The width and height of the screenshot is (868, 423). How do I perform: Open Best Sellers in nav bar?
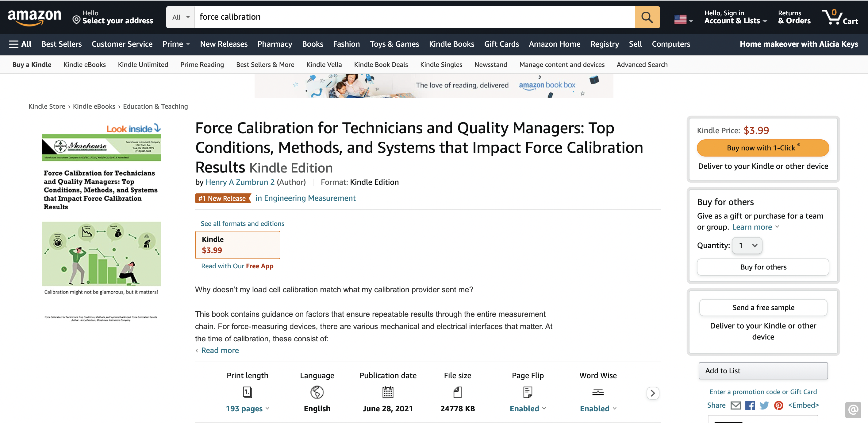[61, 44]
